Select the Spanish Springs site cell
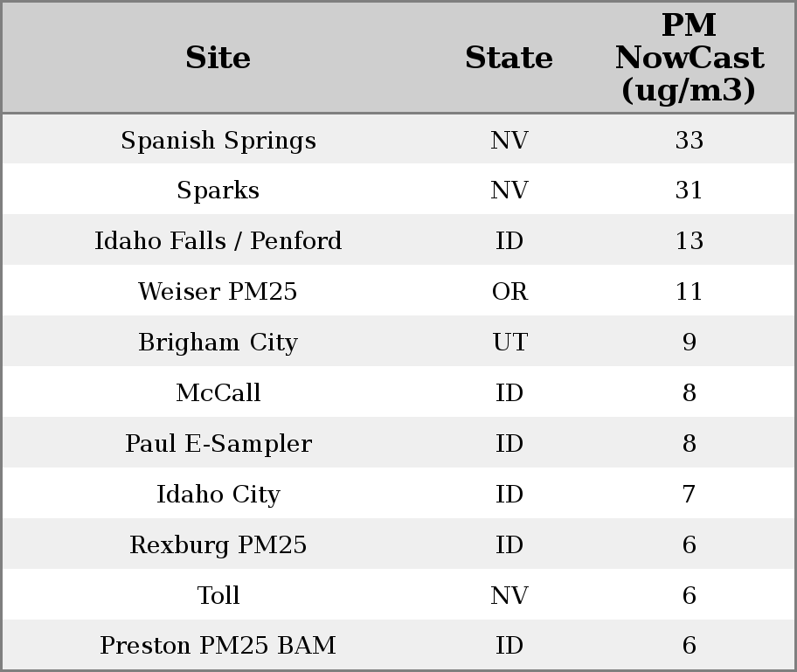797x672 pixels. 218,141
